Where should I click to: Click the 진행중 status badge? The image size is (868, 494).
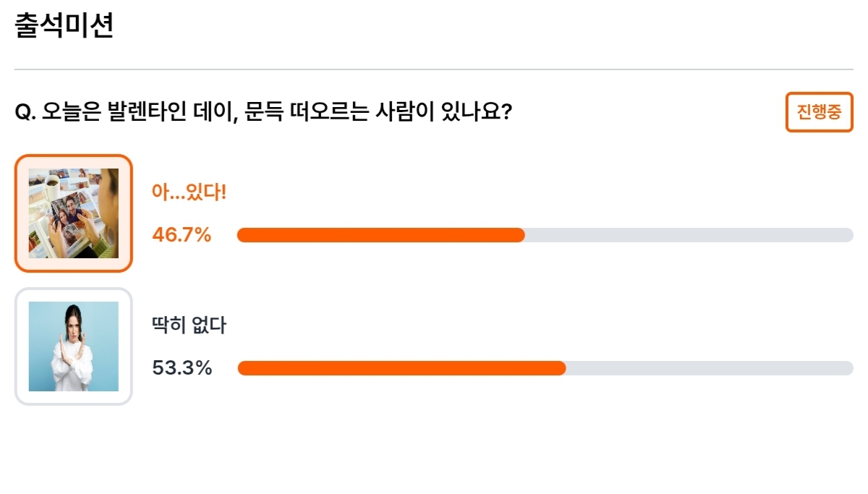(820, 112)
